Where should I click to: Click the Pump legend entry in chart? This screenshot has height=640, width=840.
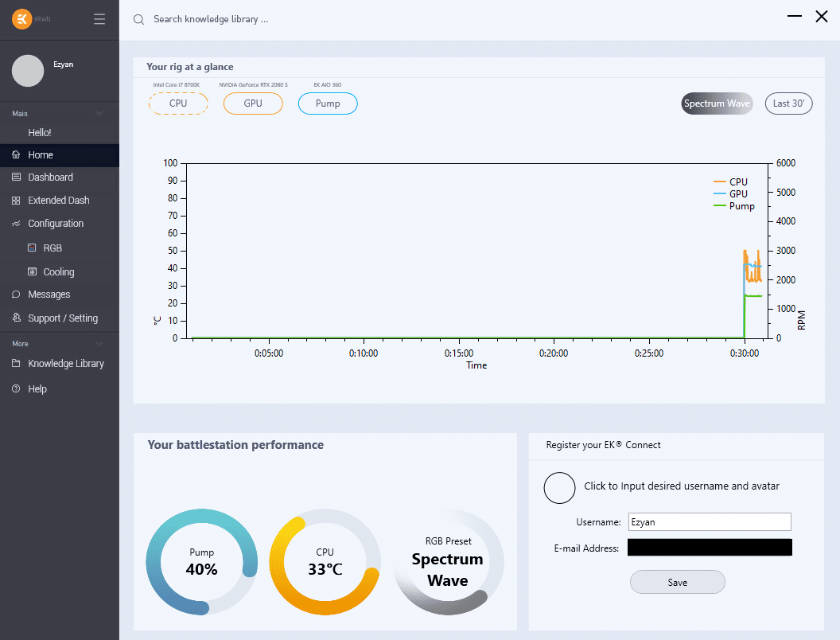tap(734, 206)
